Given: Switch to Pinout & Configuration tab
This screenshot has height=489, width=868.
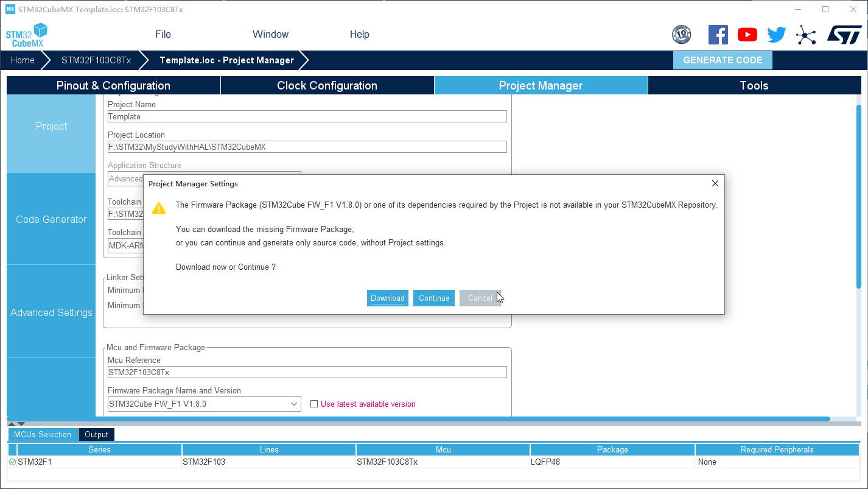Looking at the screenshot, I should pos(113,85).
